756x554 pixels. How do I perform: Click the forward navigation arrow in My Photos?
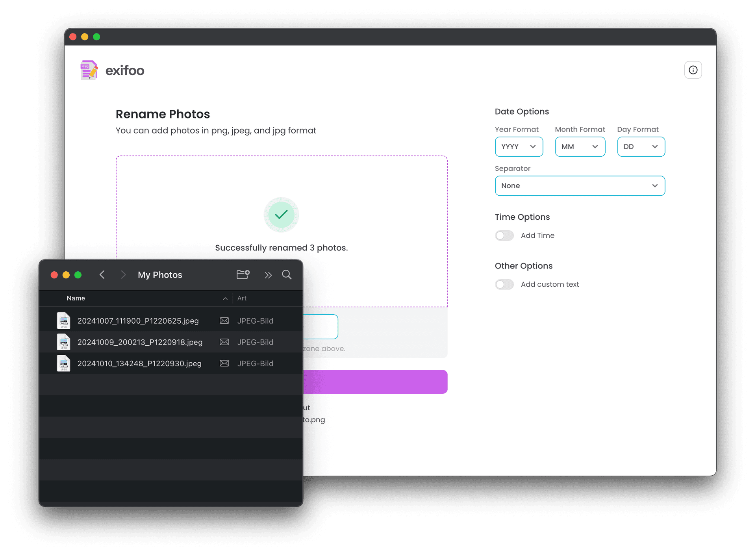123,274
